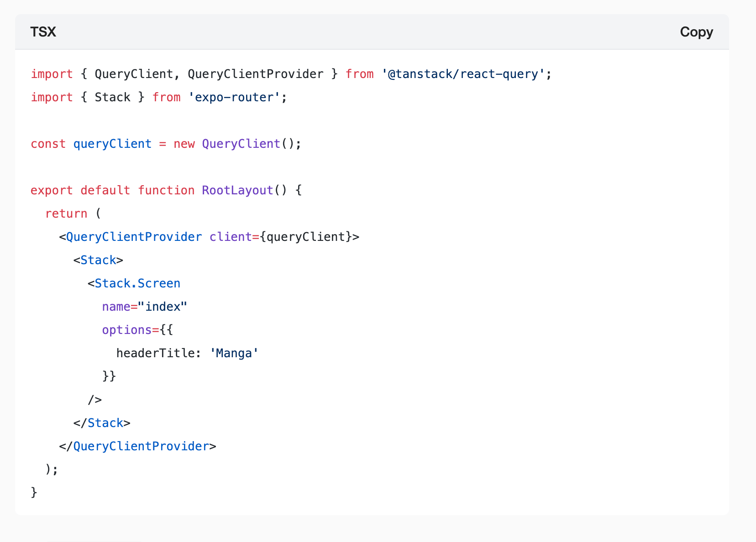Click the Stack.Screen opening tag name
This screenshot has width=756, height=542.
coord(137,283)
